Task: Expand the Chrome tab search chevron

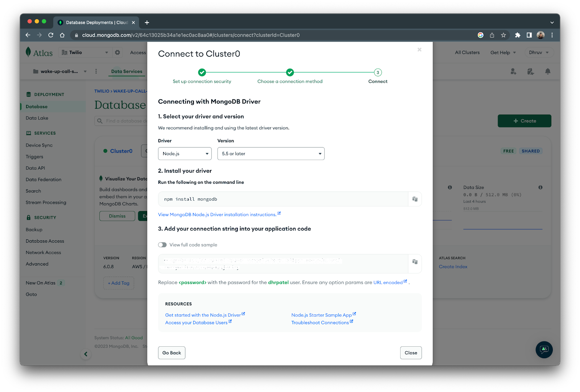Action: 552,22
